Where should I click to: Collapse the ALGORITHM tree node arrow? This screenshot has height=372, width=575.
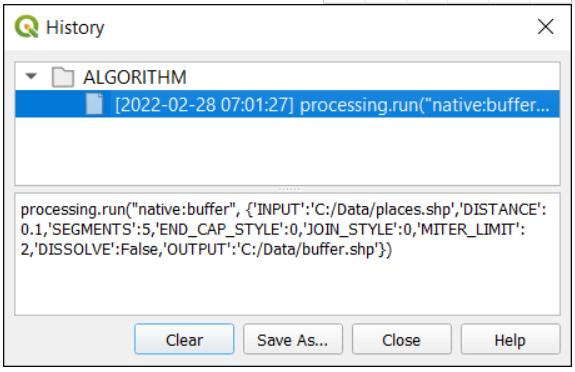coord(31,76)
